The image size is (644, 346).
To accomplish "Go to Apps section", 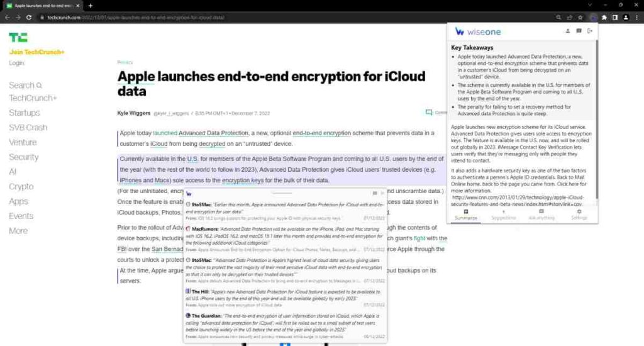I will click(x=18, y=201).
